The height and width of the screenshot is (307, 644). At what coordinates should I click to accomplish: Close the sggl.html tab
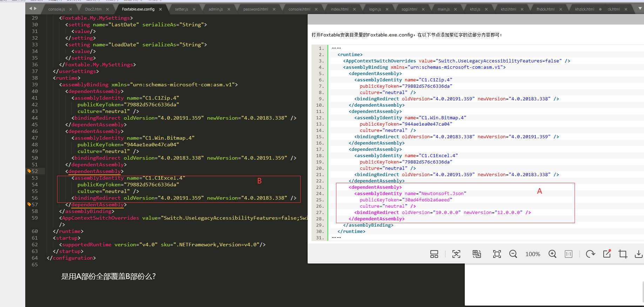tap(423, 9)
